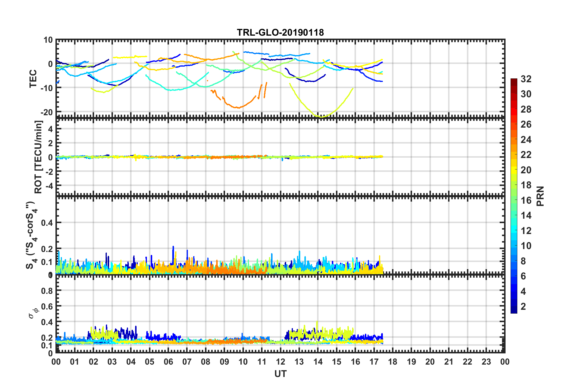
Task: Select the ROT [TECU/min] axis label
Action: click(x=38, y=157)
